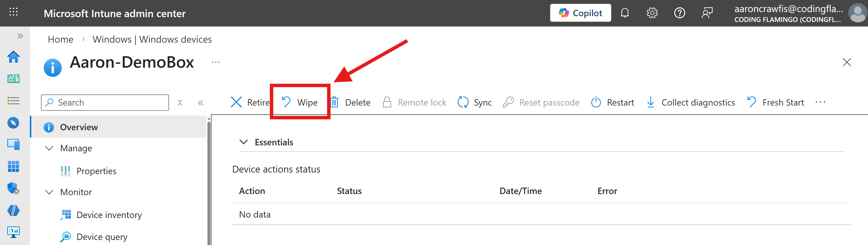
Task: Open Endpoint security shield icon
Action: 13,189
